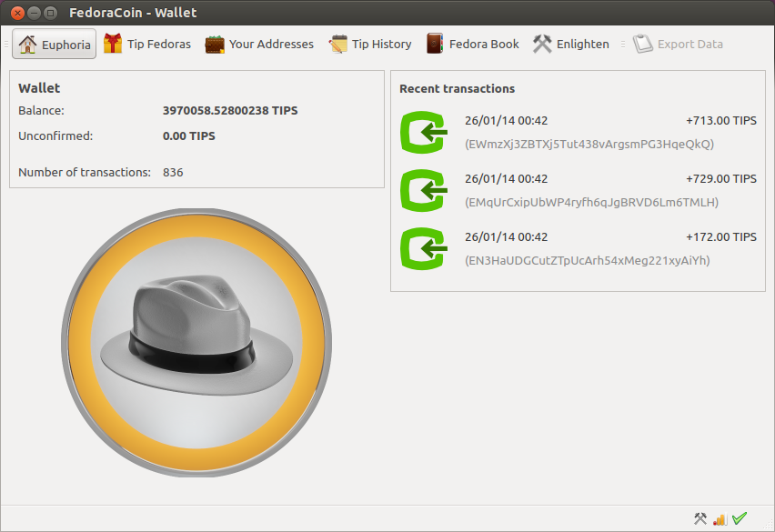Screen dimensions: 775x532
Task: Click the toolbar grip handle before Export Data
Action: [623, 45]
